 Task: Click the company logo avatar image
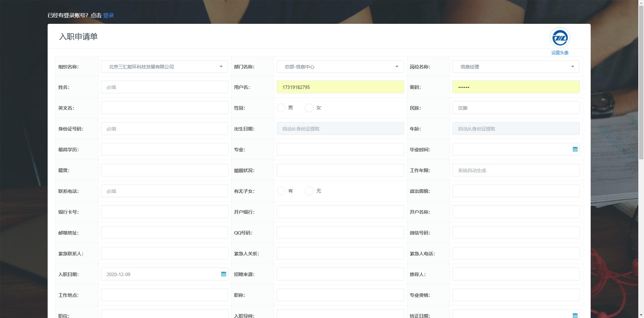pyautogui.click(x=560, y=38)
